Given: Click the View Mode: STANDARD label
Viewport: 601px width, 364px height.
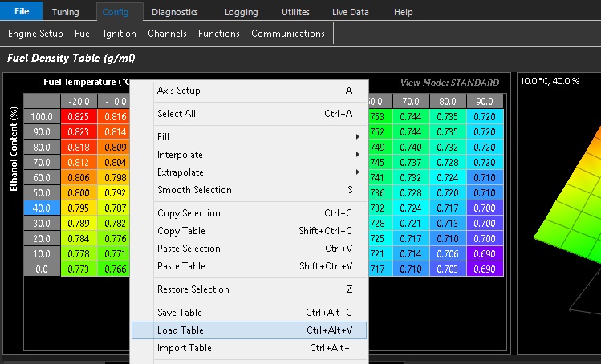Looking at the screenshot, I should tap(449, 83).
